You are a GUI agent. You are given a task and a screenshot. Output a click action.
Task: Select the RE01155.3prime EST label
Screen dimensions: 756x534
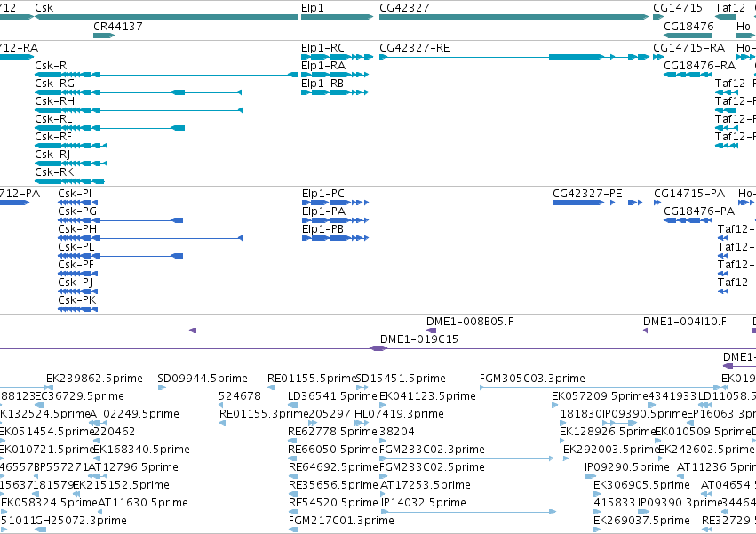click(264, 414)
